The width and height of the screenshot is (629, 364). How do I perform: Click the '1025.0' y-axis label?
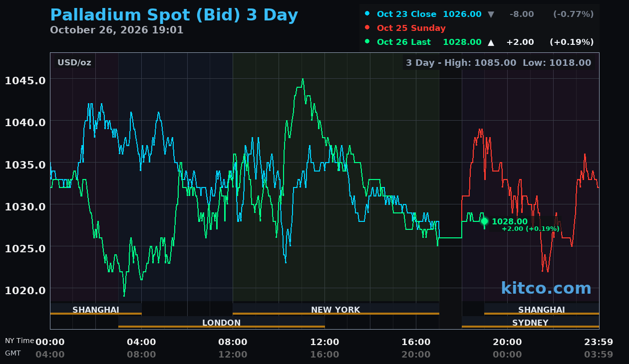coord(25,248)
